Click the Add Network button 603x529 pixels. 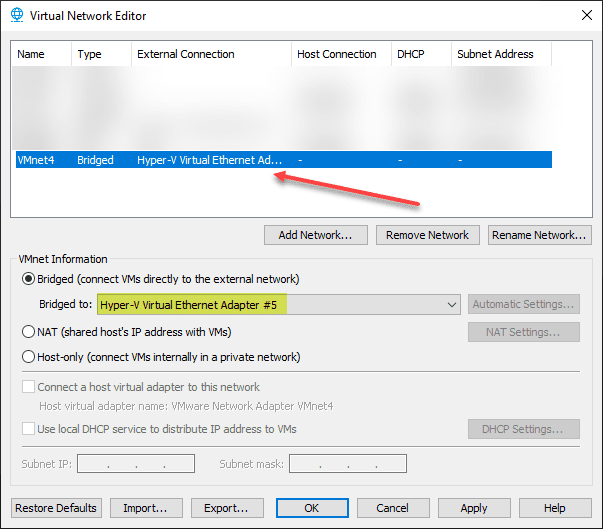click(x=316, y=235)
